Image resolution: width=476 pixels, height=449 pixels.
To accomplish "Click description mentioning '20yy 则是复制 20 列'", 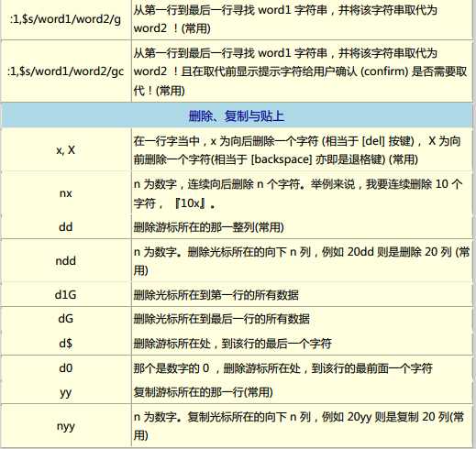I will coord(299,426).
